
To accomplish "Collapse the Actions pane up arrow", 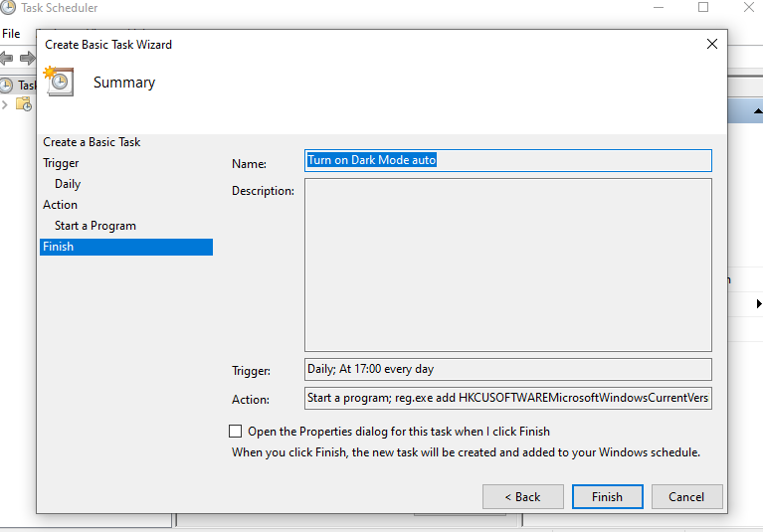I will [x=758, y=111].
